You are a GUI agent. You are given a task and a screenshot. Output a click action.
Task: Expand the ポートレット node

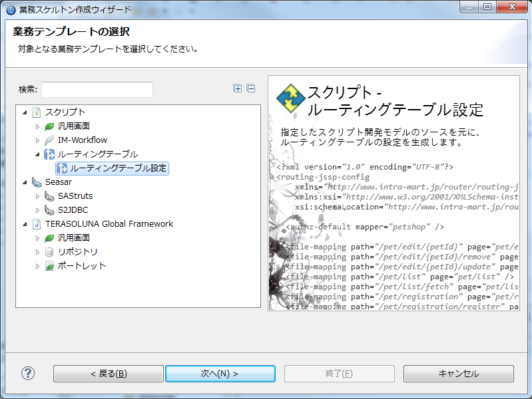click(x=38, y=266)
